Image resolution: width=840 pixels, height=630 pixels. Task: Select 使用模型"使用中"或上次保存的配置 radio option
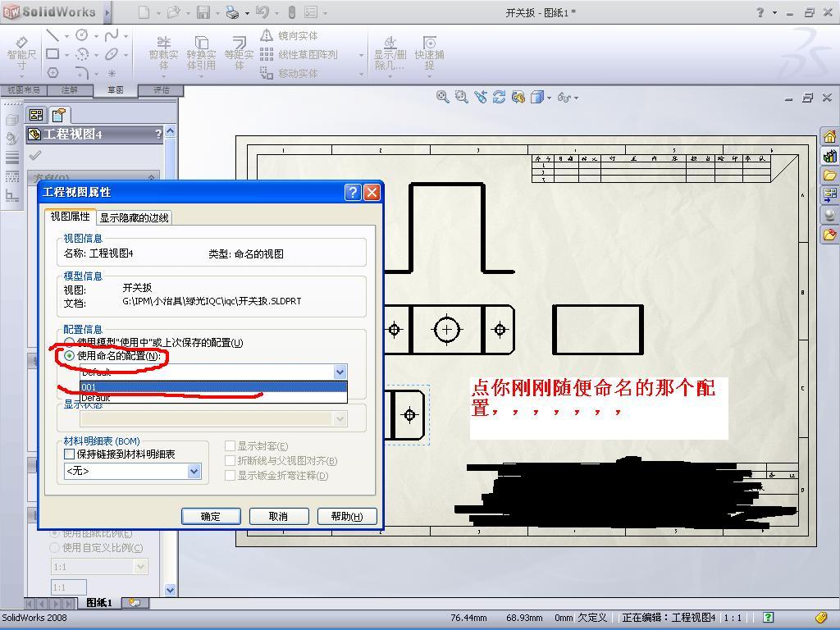[x=69, y=342]
